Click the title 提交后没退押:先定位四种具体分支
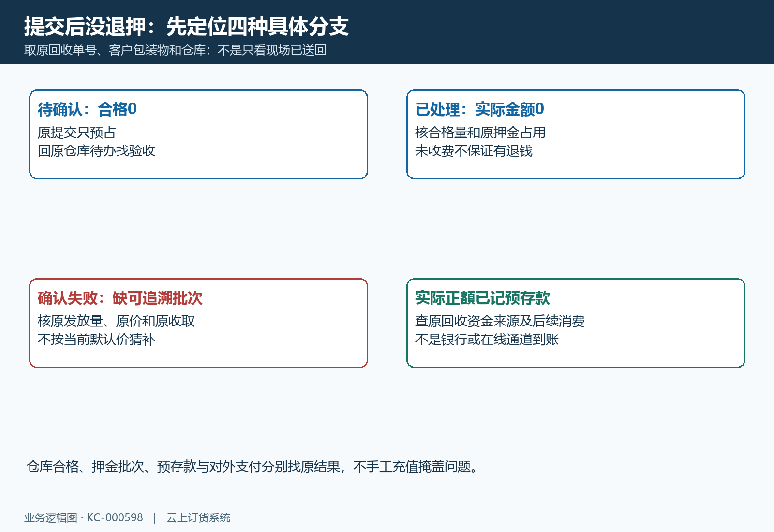 tap(186, 26)
